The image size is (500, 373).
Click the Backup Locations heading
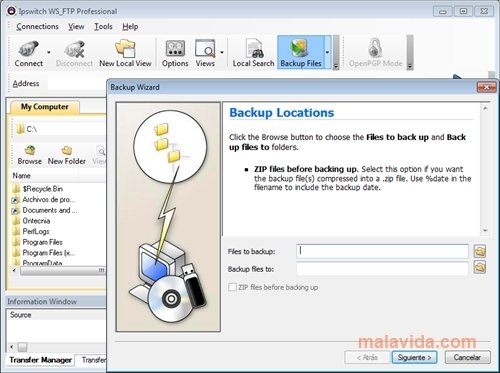pyautogui.click(x=282, y=113)
